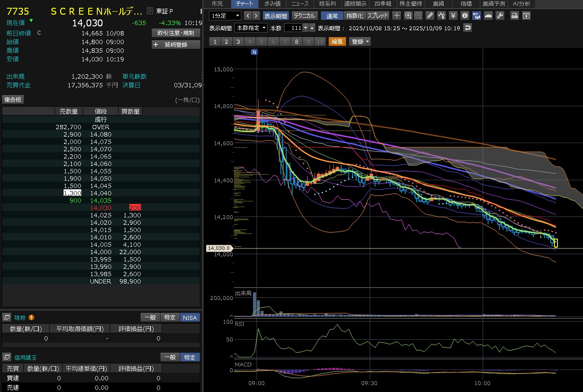583x392 pixels.
Task: Click the 本数 bar count input field
Action: (x=293, y=28)
